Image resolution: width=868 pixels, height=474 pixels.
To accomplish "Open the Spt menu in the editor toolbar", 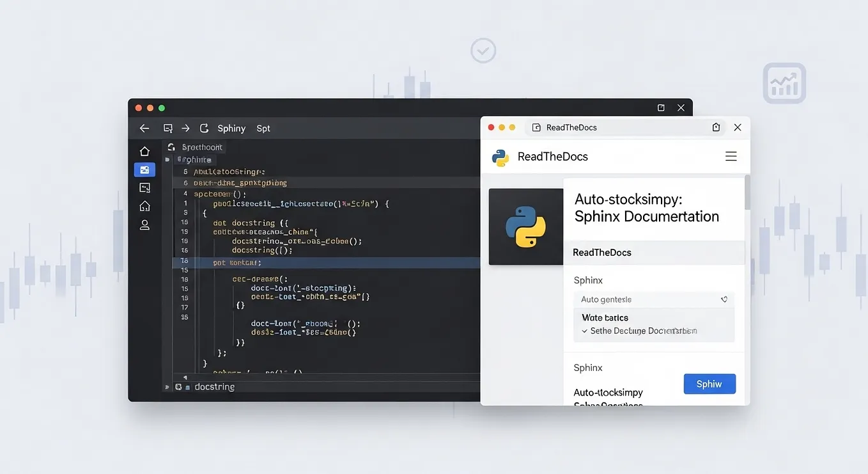I will coord(263,128).
